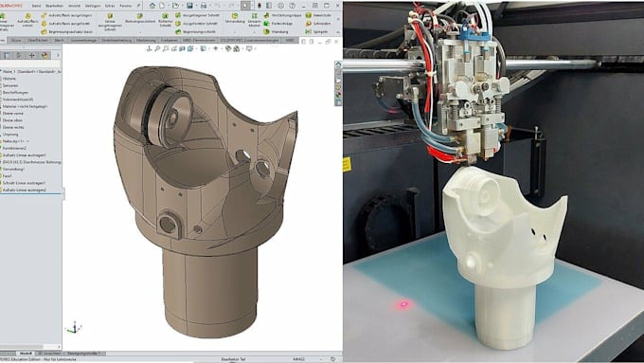Screen dimensions: 644x363
Task: Open the SOLIDWORKS Zusatzanwendungen tab
Action: click(x=249, y=41)
